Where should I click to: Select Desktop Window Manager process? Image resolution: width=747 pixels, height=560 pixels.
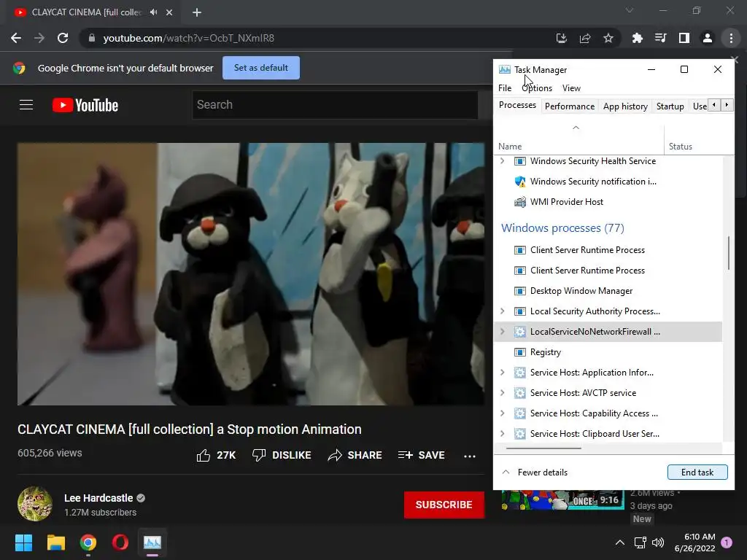[608, 290]
